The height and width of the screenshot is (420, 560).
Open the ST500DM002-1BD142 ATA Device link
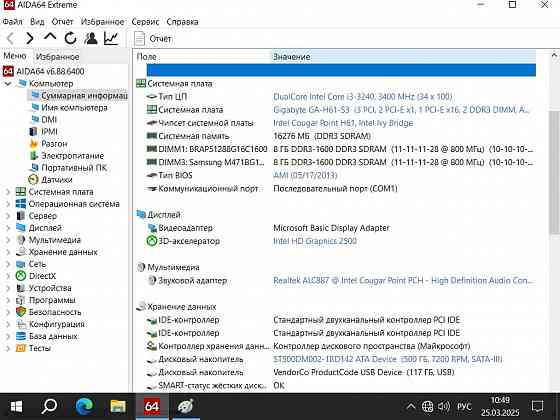pos(388,359)
